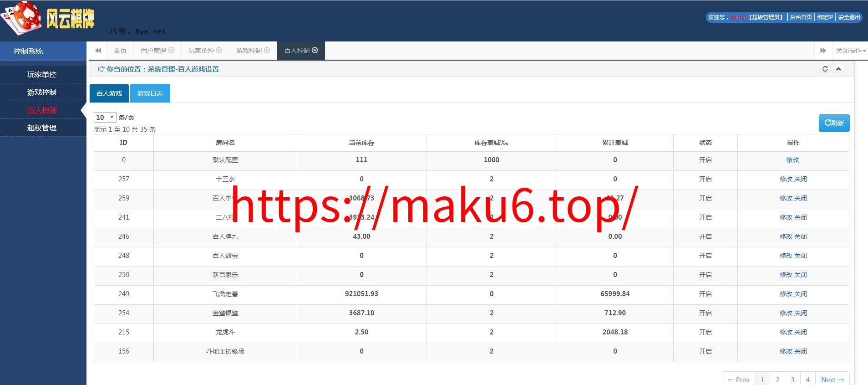
Task: Go to pagination page 3
Action: tap(792, 380)
